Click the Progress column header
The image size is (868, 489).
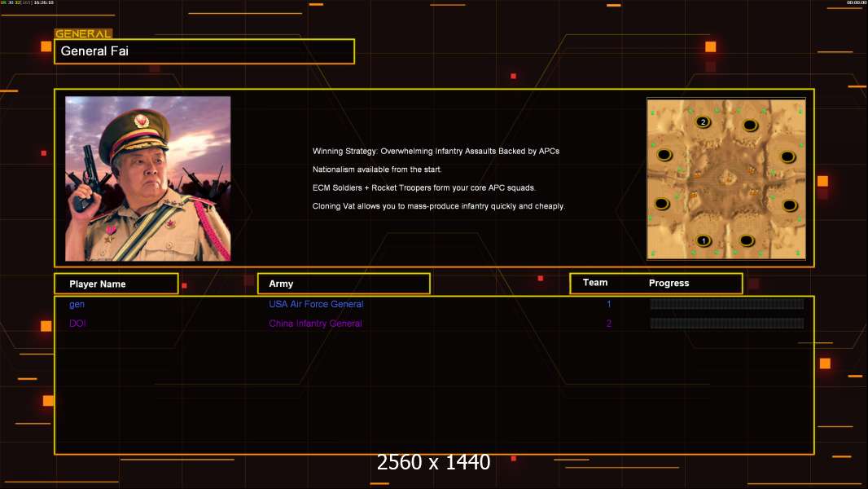coord(669,283)
